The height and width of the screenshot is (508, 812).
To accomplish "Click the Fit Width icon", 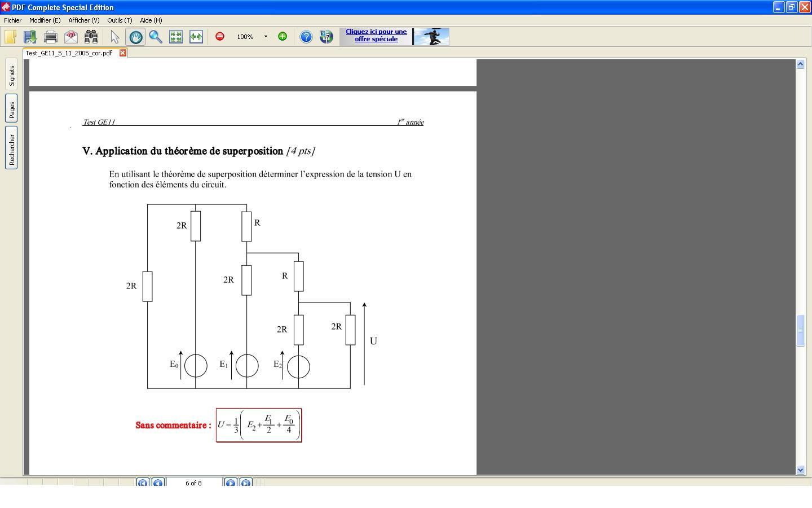I will tap(196, 37).
